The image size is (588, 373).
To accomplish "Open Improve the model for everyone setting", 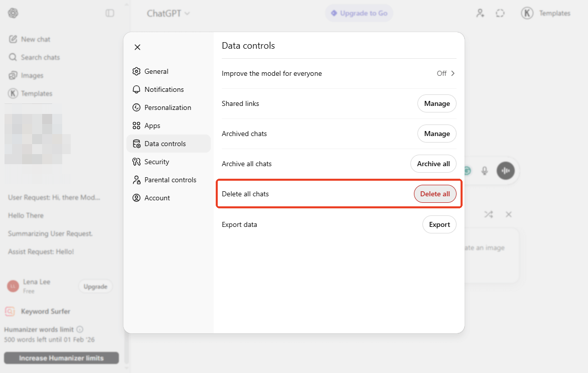I will [x=339, y=73].
